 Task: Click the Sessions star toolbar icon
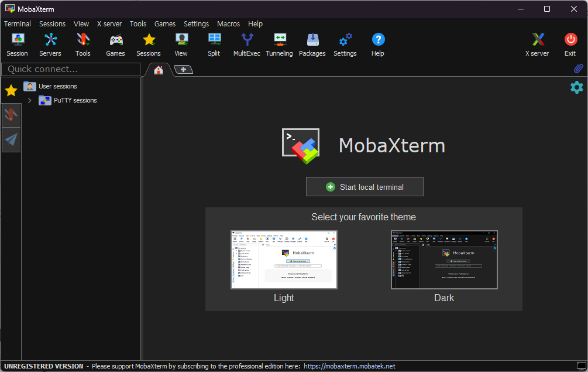pyautogui.click(x=149, y=39)
